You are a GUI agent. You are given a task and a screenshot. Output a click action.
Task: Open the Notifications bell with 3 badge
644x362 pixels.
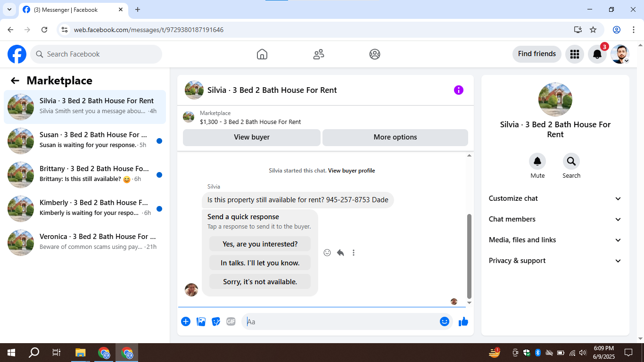[x=597, y=54]
